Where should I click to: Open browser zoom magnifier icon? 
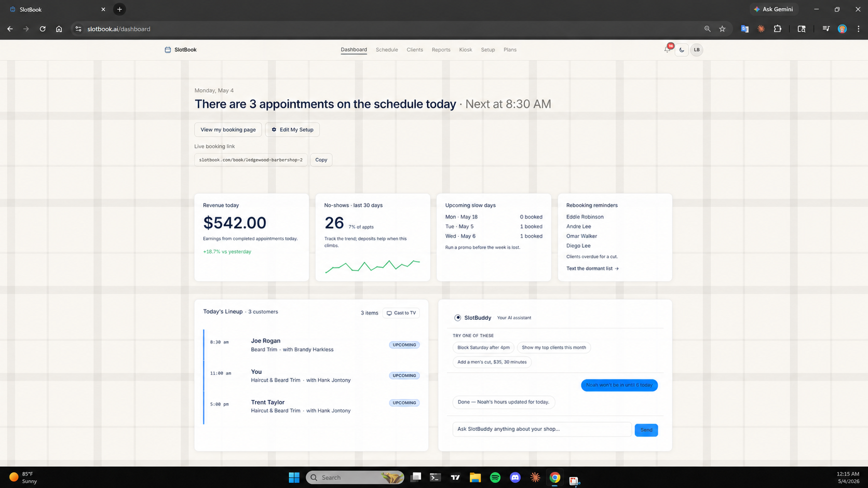[x=707, y=29]
